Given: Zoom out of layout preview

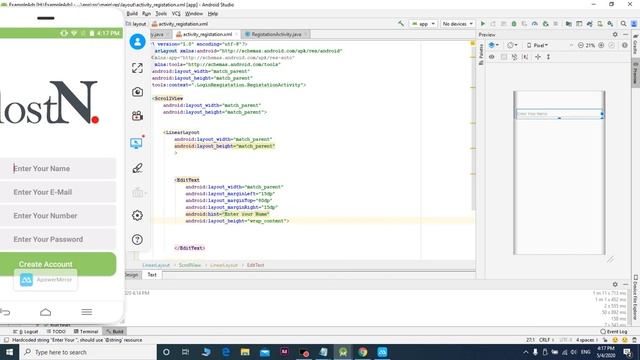Looking at the screenshot, I should coord(581,45).
